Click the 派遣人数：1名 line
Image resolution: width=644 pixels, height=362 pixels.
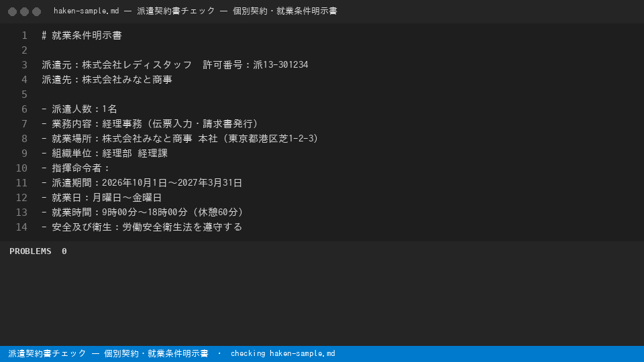(80, 109)
